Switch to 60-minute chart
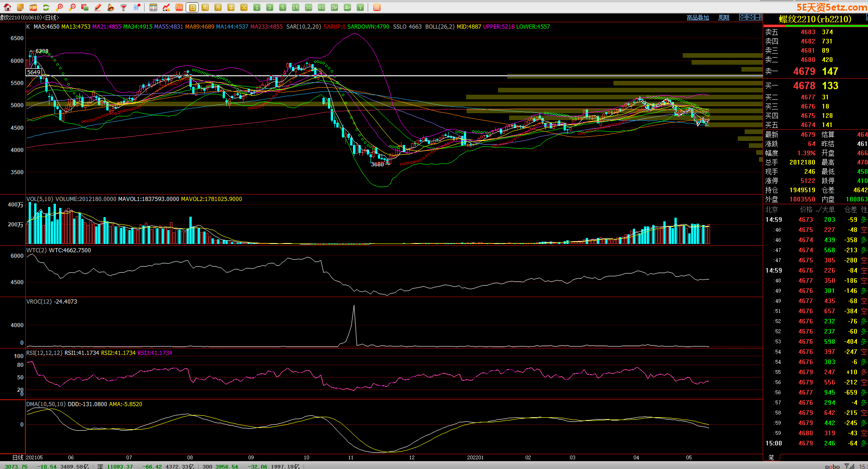The image size is (868, 469). click(x=322, y=7)
